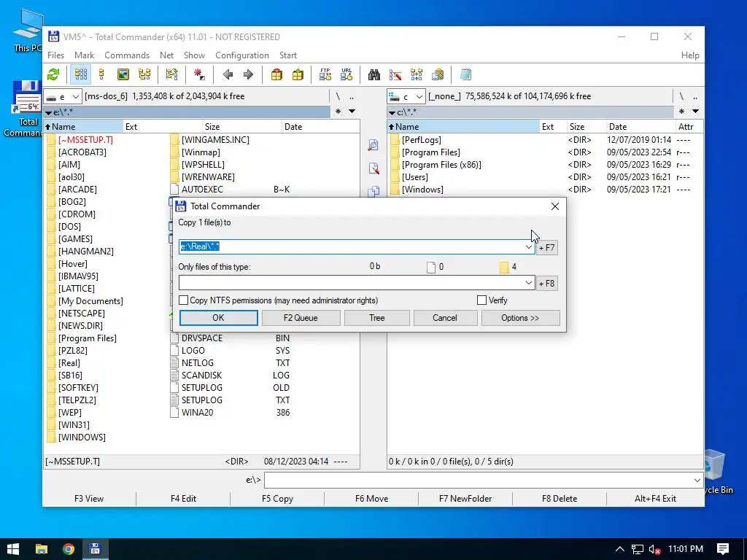Screen dimensions: 747x560
Task: Confirm the copy with OK
Action: click(218, 318)
